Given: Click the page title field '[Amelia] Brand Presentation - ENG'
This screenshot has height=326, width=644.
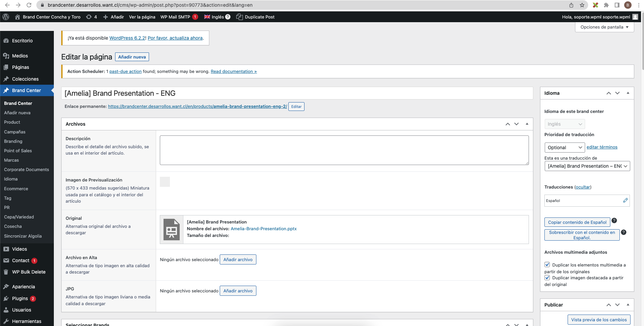Looking at the screenshot, I should point(297,93).
